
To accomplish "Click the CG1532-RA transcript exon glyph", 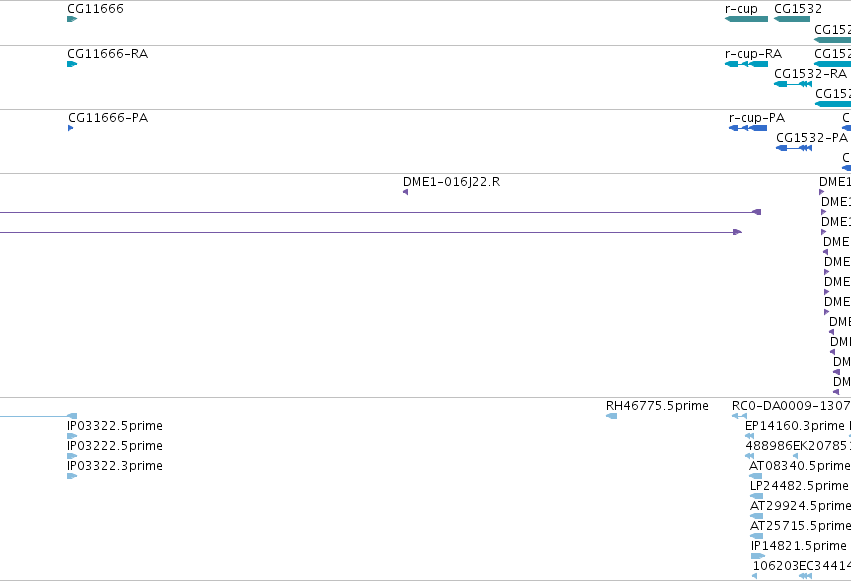I will coord(793,84).
